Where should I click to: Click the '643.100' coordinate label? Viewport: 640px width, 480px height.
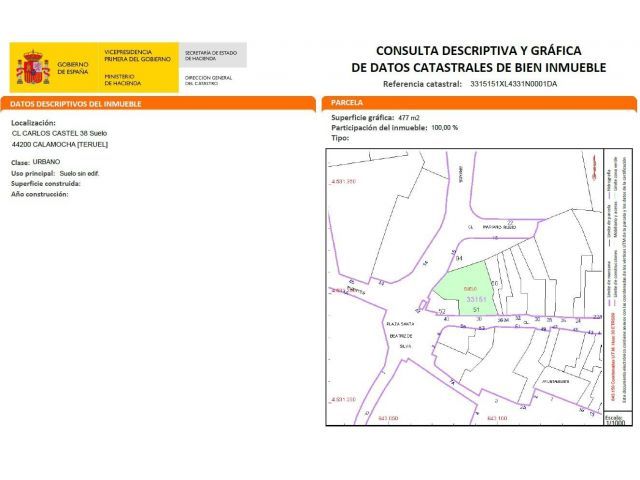click(497, 418)
